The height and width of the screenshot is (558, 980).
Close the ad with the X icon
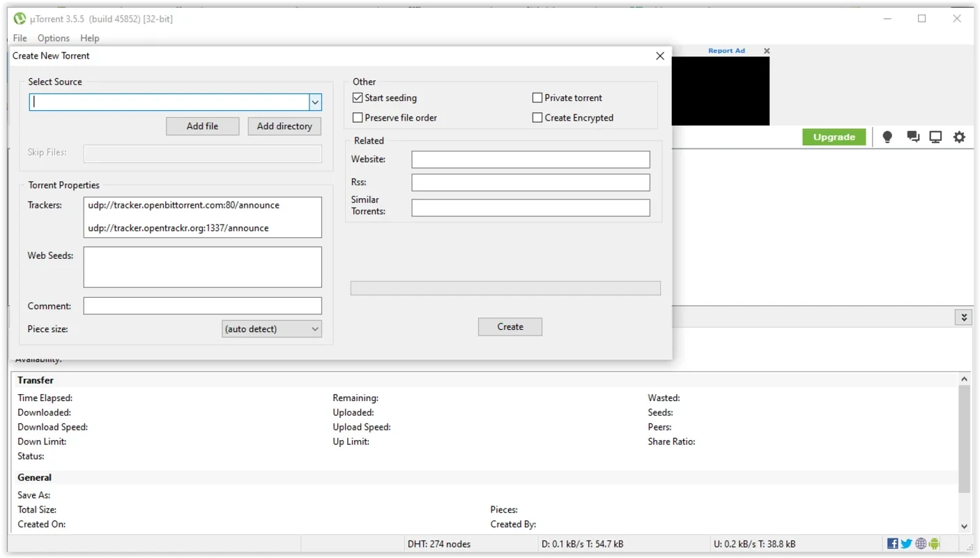[x=767, y=51]
